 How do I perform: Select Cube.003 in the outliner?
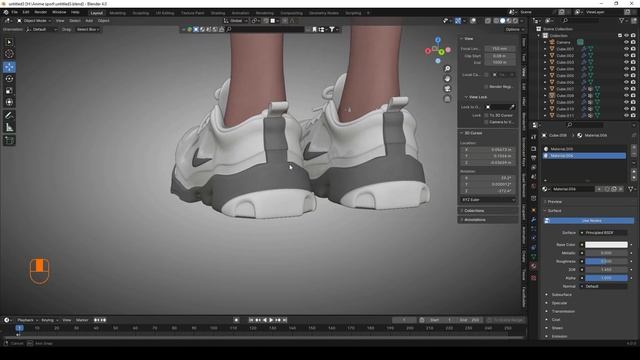coord(565,62)
